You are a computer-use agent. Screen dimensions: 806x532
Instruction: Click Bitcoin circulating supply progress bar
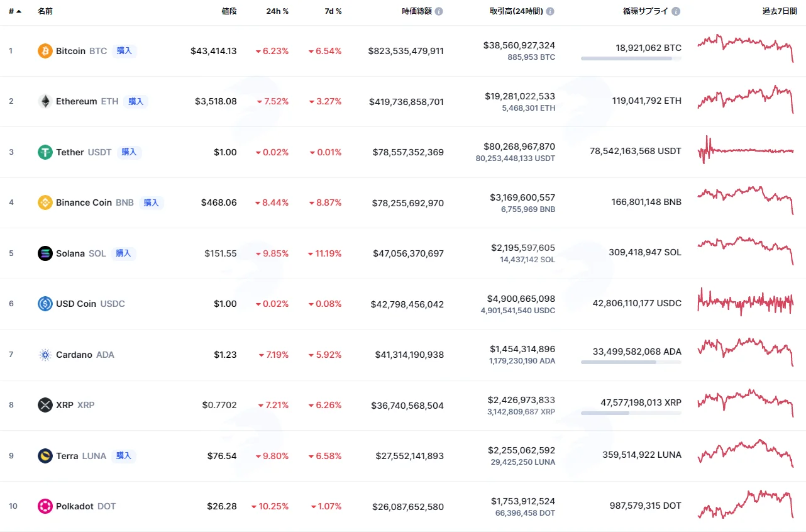(631, 58)
